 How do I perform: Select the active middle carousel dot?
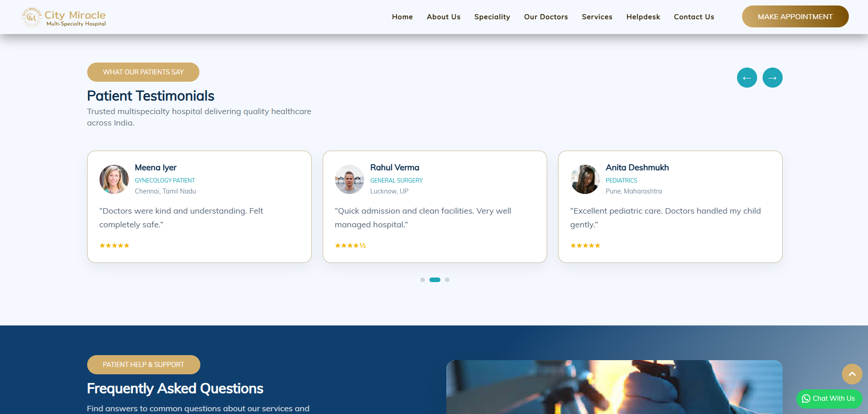[x=435, y=280]
